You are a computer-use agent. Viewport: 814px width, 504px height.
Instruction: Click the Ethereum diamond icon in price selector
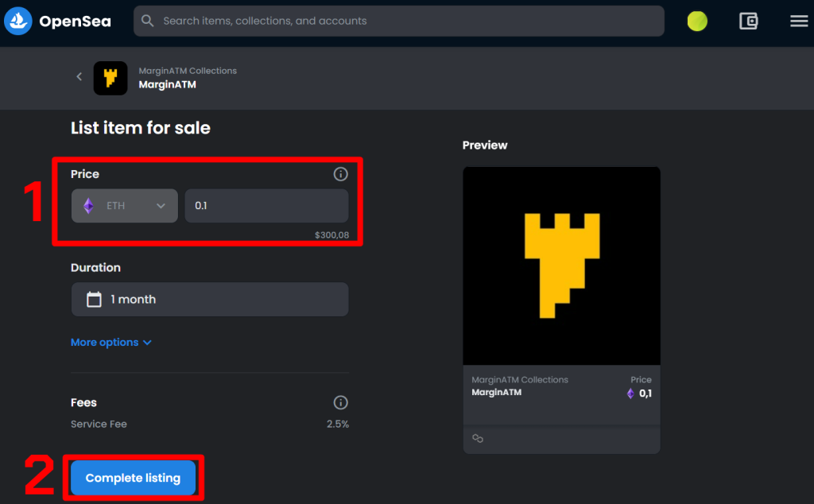coord(89,206)
